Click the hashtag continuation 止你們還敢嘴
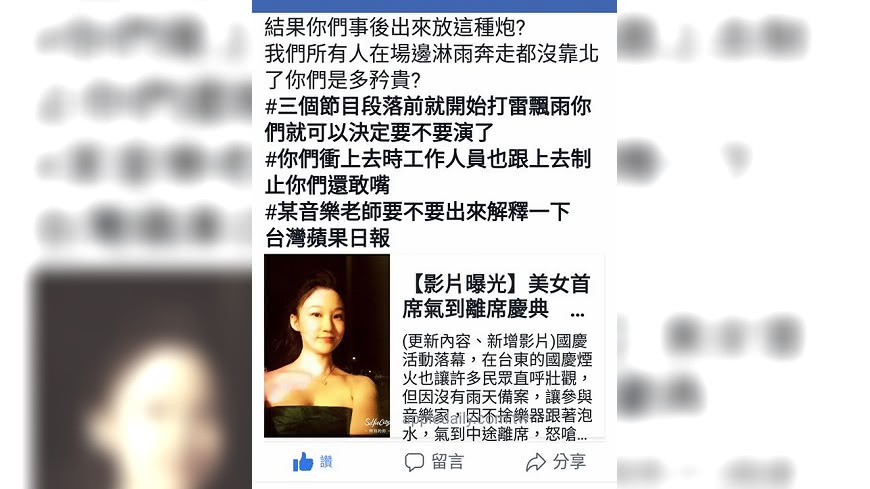 [327, 185]
